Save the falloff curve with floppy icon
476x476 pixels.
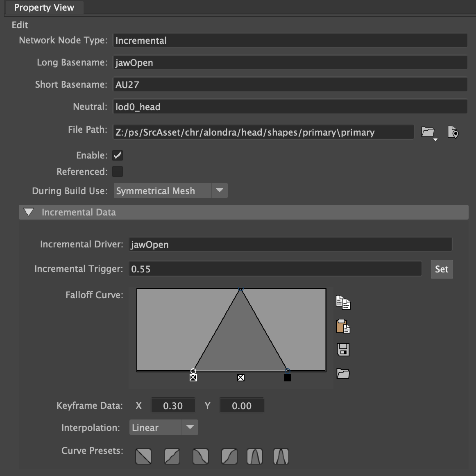[343, 350]
